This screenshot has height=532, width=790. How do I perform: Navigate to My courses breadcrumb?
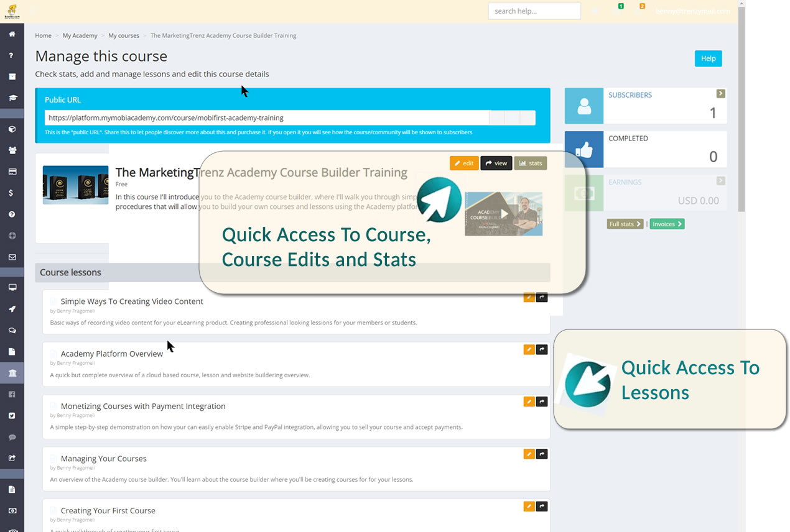click(124, 35)
